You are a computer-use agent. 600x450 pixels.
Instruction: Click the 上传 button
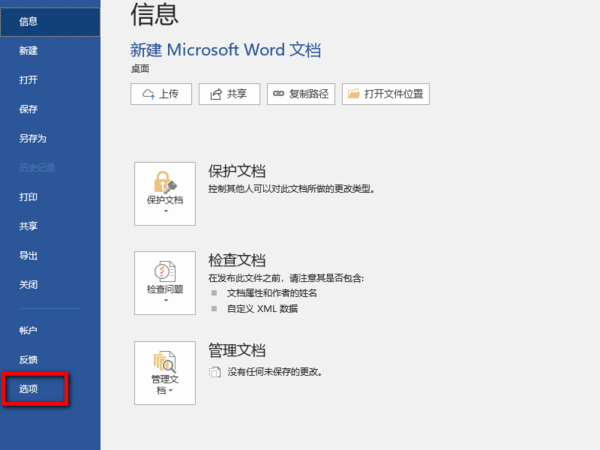click(161, 94)
